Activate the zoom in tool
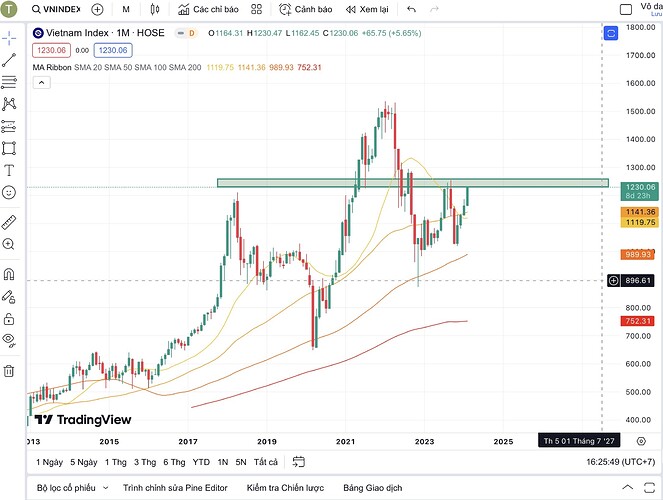 coord(9,244)
